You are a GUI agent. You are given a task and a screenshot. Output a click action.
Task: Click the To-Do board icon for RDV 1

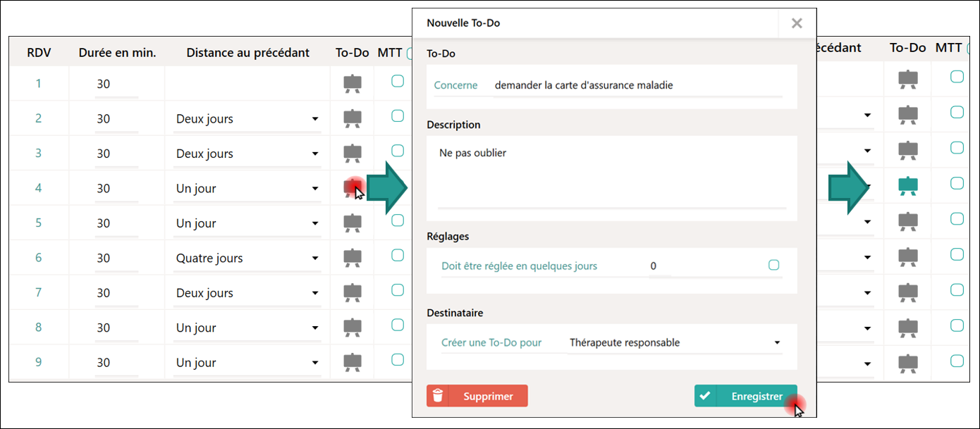pyautogui.click(x=352, y=84)
